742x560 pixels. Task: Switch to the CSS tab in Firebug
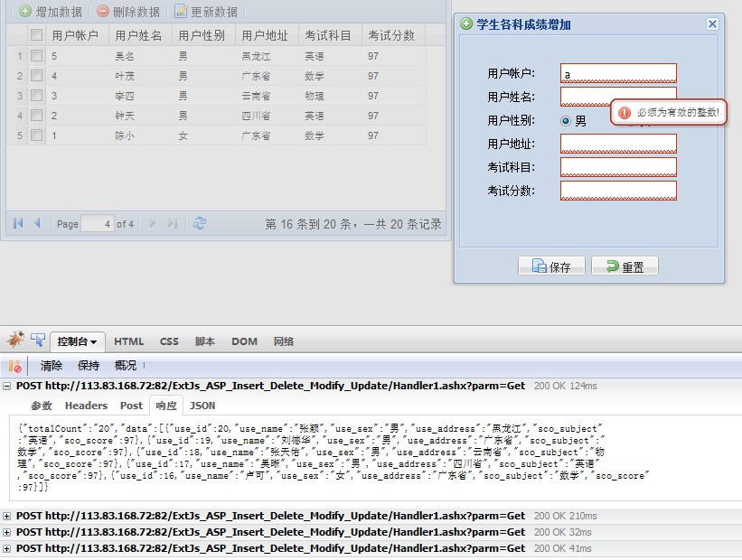(169, 341)
